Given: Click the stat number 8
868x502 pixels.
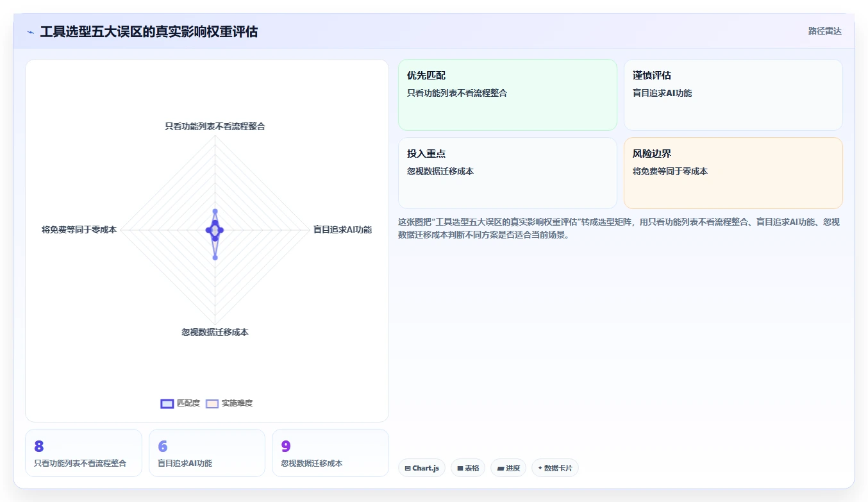Looking at the screenshot, I should coord(39,447).
